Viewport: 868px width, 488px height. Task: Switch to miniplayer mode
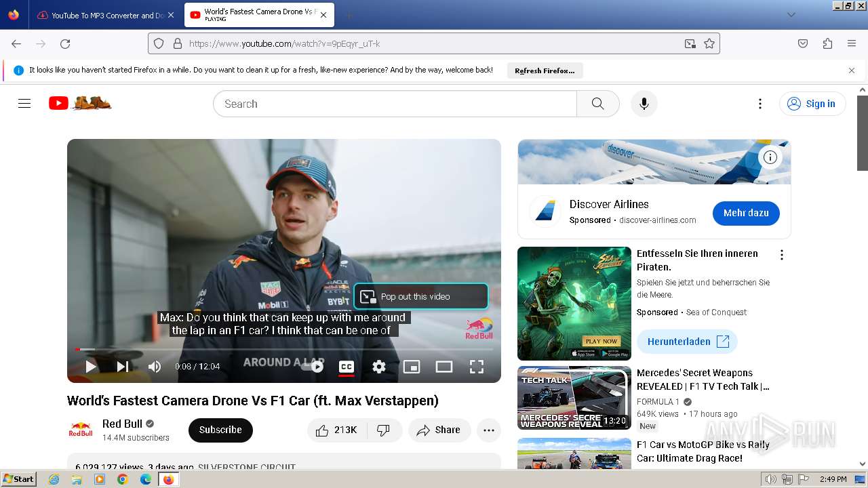tap(412, 367)
